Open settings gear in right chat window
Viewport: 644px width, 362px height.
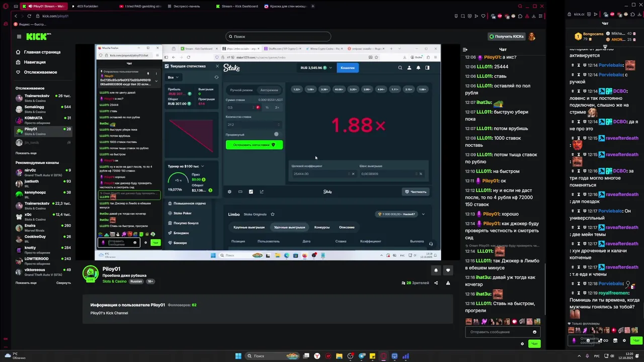[624, 340]
